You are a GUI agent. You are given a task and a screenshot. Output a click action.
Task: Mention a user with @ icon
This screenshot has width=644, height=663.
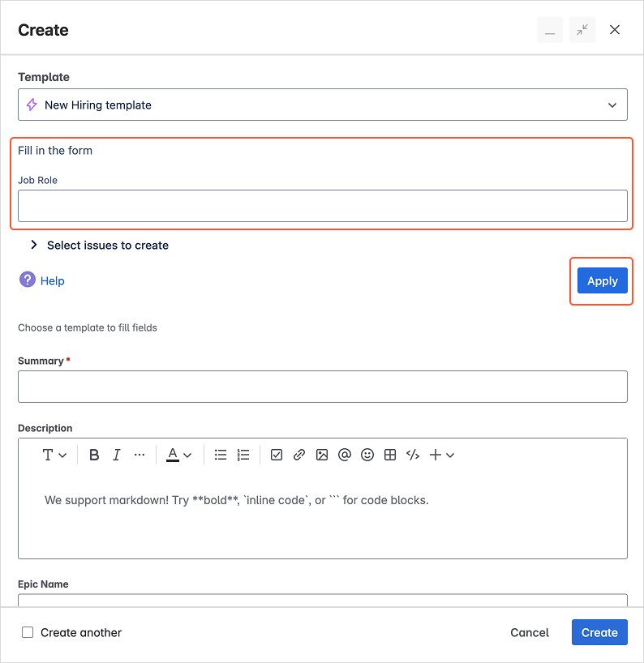pyautogui.click(x=345, y=455)
